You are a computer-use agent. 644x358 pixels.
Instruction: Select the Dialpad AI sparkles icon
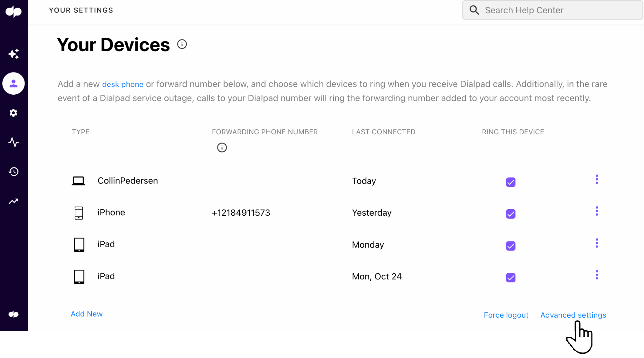(14, 54)
